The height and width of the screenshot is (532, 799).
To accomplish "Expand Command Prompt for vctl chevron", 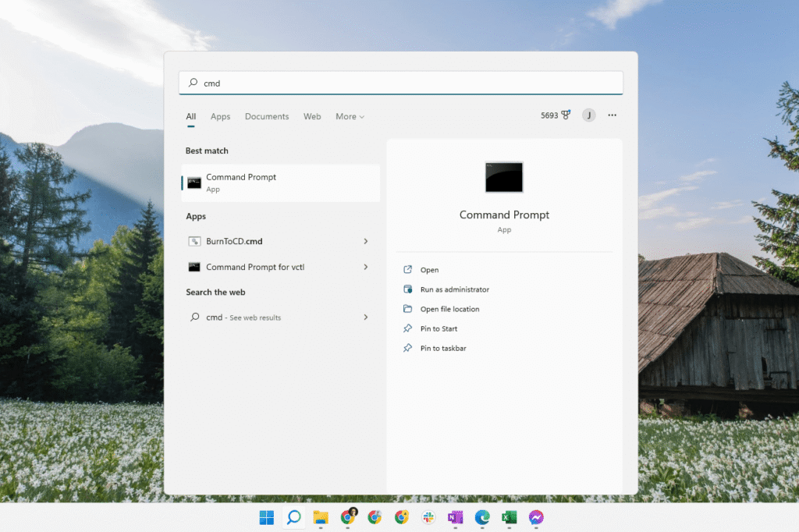I will coord(365,267).
